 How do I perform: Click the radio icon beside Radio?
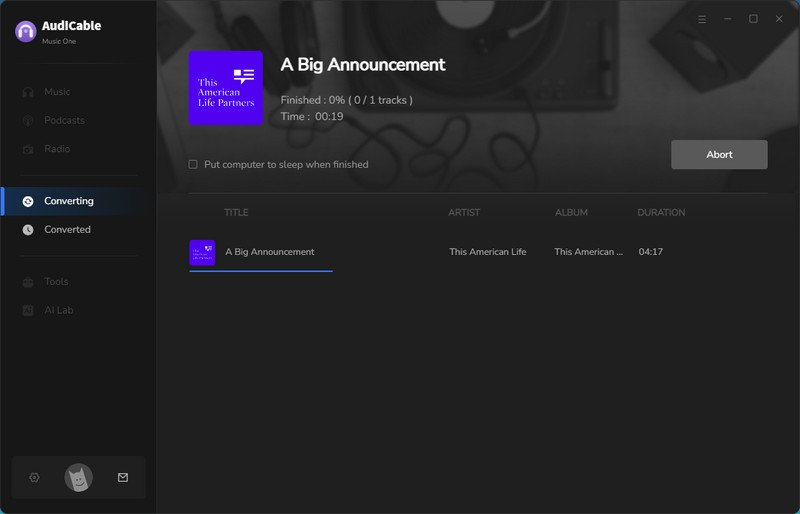point(28,149)
